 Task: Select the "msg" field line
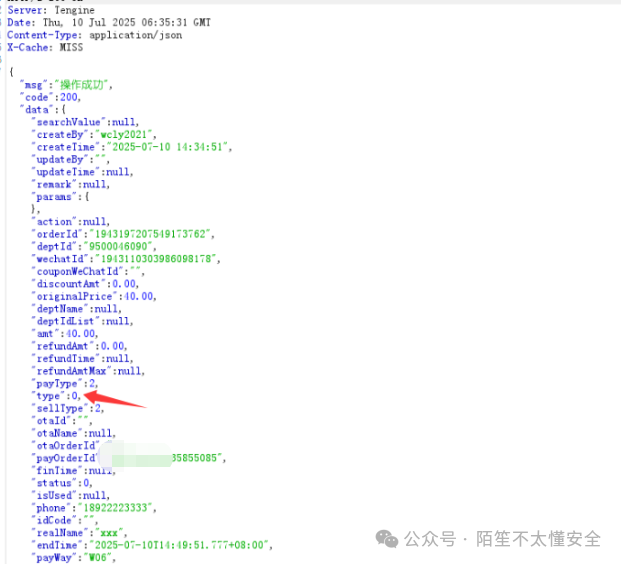click(x=66, y=85)
